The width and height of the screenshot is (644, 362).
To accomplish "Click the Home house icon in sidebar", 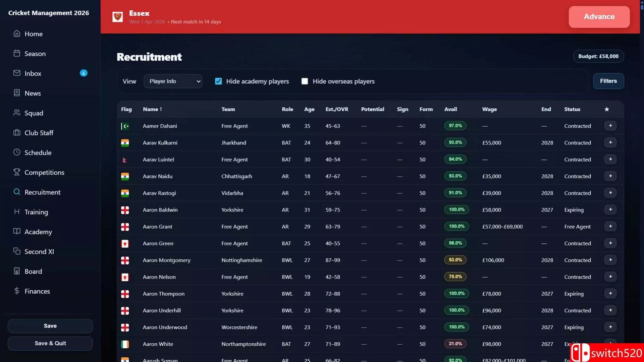I will 17,34.
